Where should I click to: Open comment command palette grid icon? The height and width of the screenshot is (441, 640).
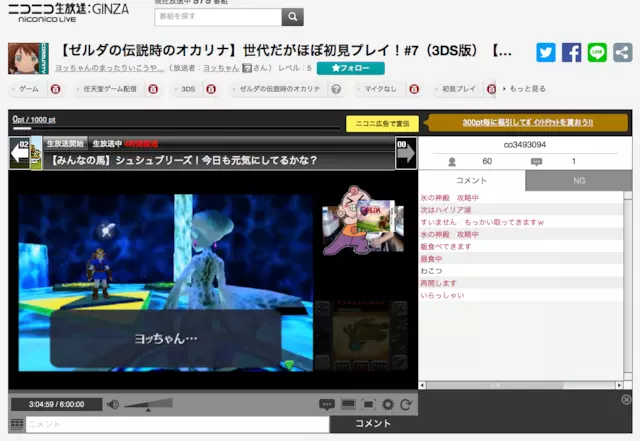pos(17,425)
